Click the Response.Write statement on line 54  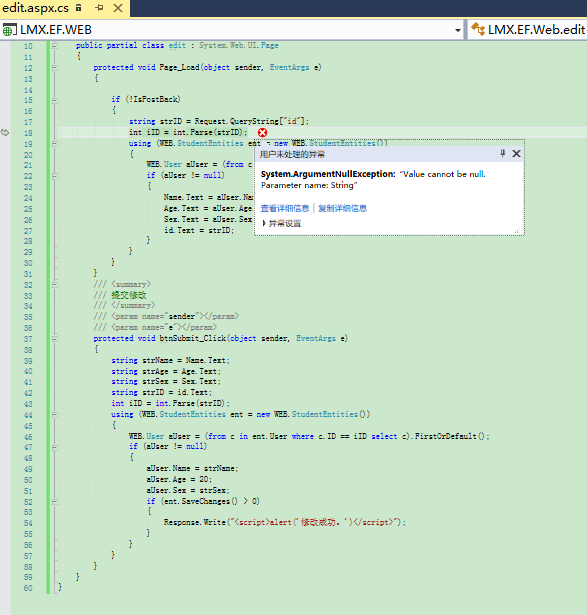tap(285, 522)
